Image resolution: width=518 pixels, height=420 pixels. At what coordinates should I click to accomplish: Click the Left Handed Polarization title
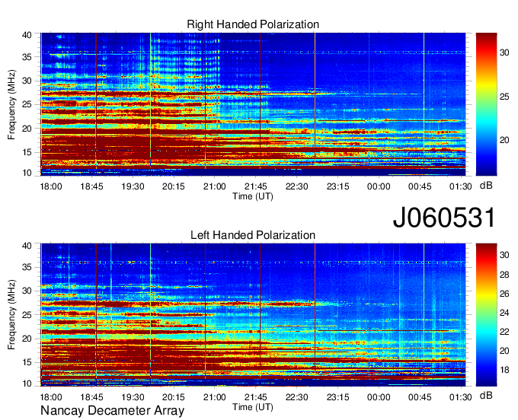pyautogui.click(x=253, y=235)
